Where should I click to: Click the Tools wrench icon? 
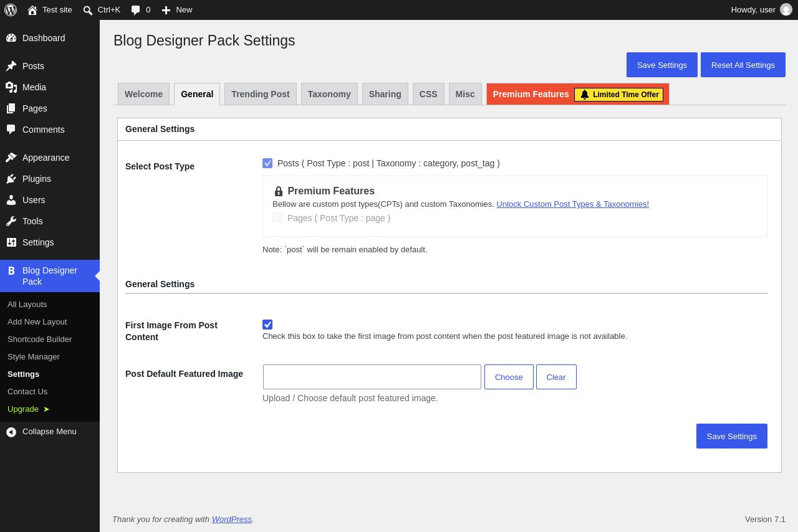(11, 221)
